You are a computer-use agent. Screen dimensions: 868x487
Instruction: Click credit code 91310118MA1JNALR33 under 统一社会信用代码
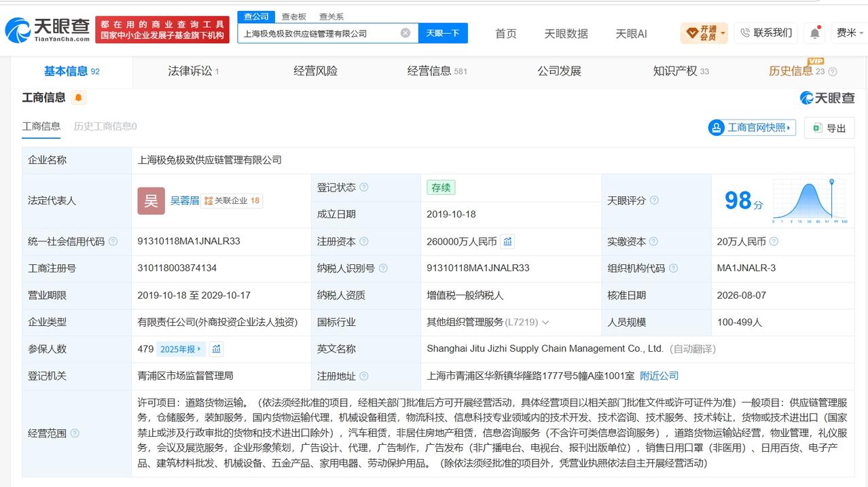tap(189, 241)
